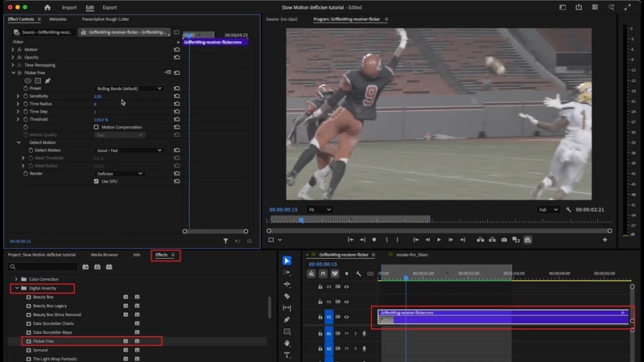Open the Render Deflicker dropdown

[x=119, y=173]
